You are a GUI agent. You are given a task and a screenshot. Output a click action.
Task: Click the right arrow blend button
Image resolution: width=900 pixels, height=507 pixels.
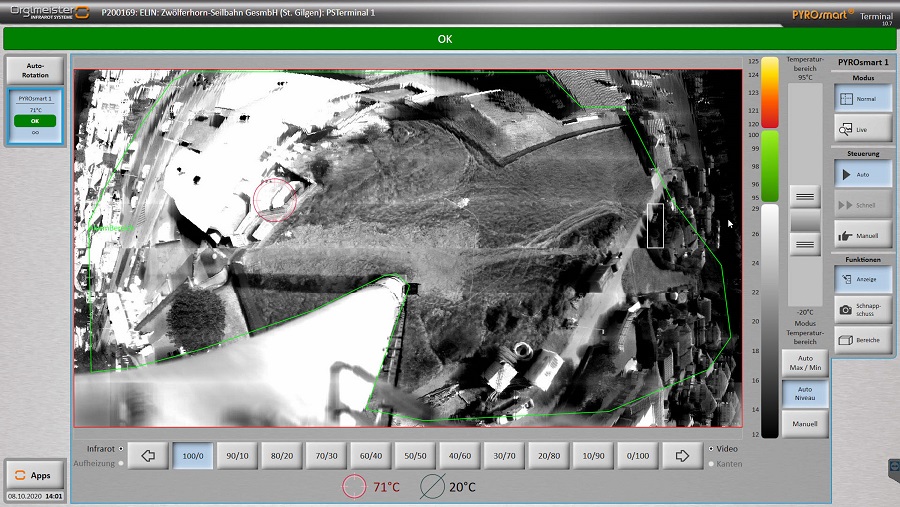pos(683,456)
